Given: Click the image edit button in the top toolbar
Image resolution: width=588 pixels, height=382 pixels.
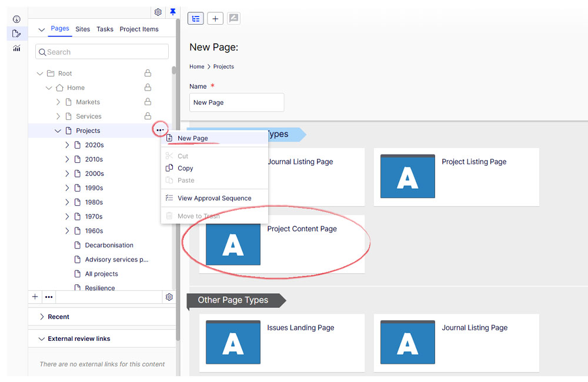Looking at the screenshot, I should (233, 18).
